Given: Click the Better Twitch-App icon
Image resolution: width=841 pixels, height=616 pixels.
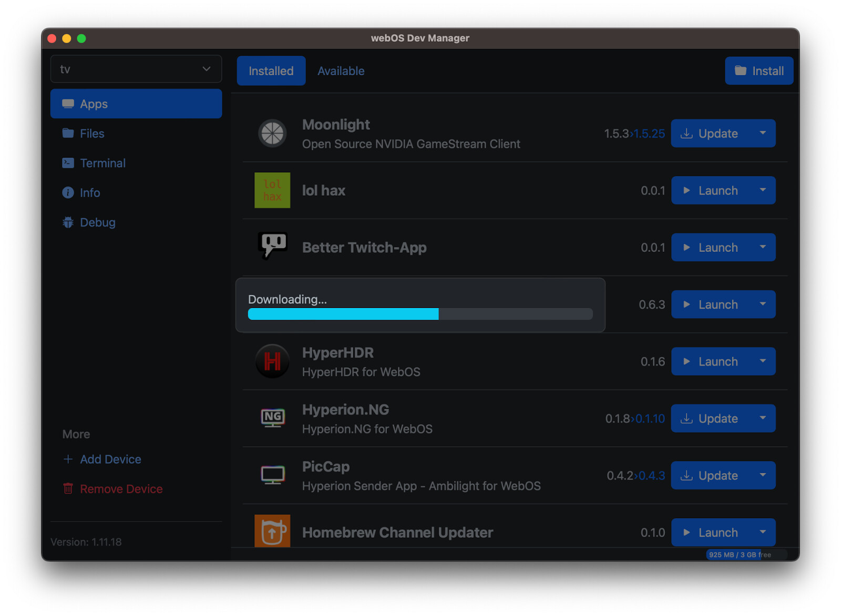Looking at the screenshot, I should point(272,246).
